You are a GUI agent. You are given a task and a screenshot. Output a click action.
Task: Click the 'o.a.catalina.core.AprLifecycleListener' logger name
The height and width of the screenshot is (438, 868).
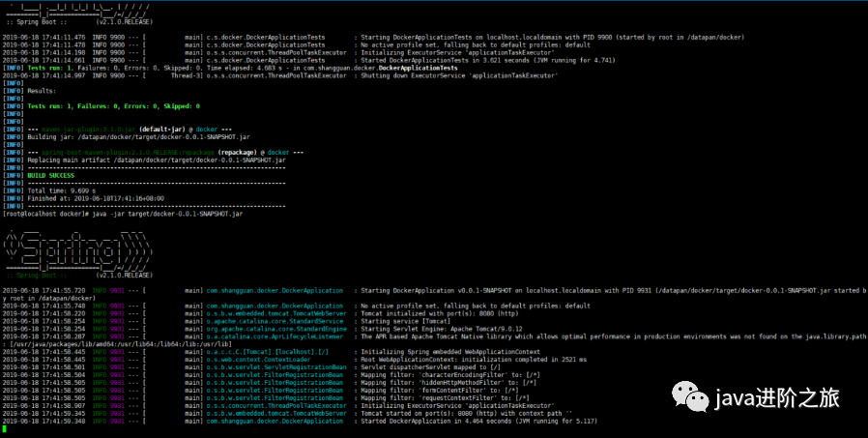275,336
